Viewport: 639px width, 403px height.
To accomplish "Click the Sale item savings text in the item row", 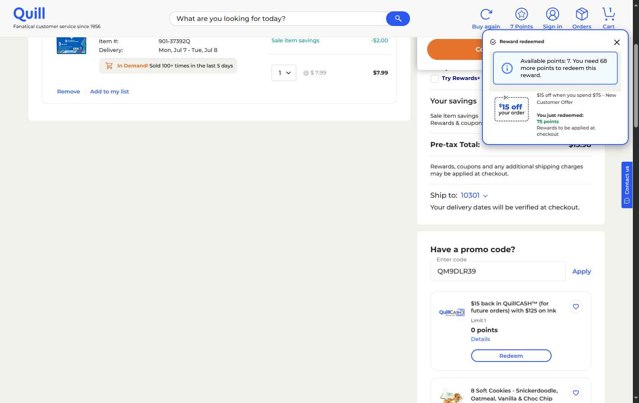I will 295,40.
